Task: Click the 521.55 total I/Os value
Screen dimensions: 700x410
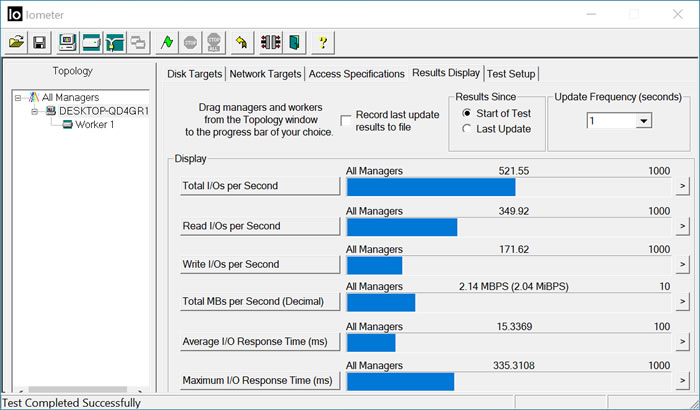Action: [513, 171]
